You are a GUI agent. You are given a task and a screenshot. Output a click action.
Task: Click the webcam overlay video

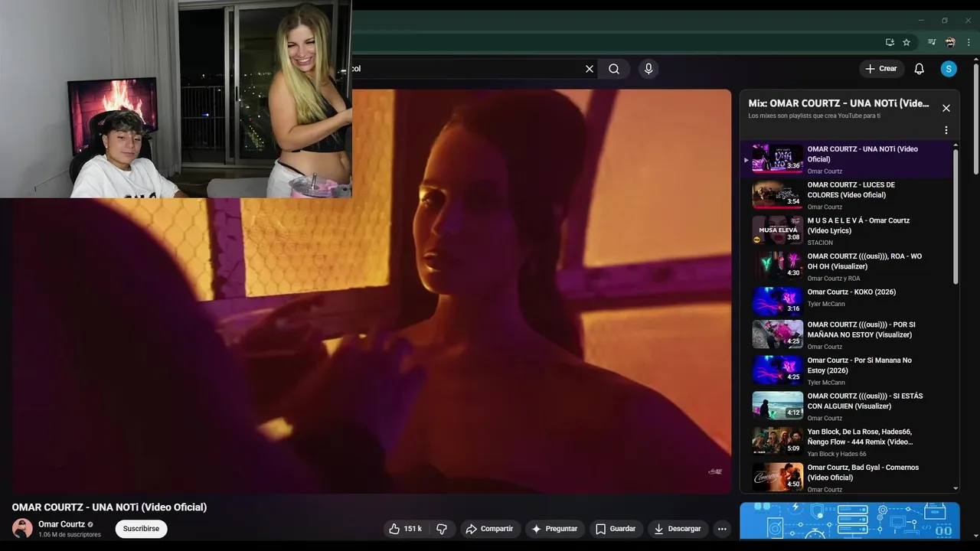coord(176,99)
